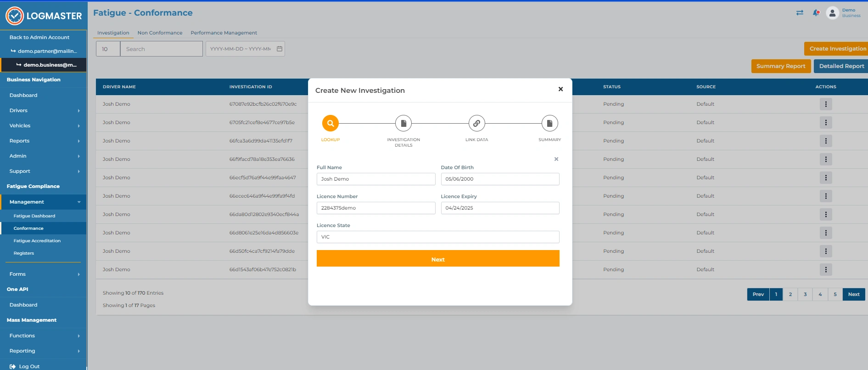Click the small grey X above Date Of Birth
This screenshot has height=370, width=868.
coord(556,159)
